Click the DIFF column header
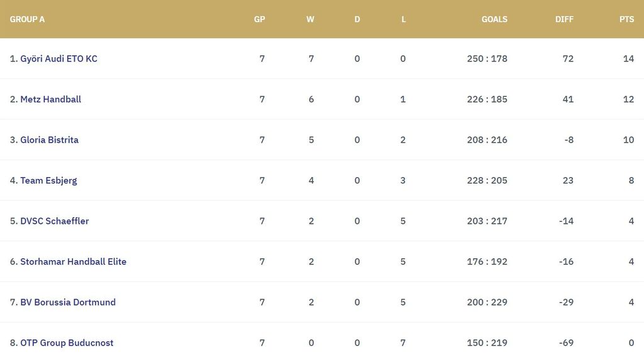 (564, 19)
